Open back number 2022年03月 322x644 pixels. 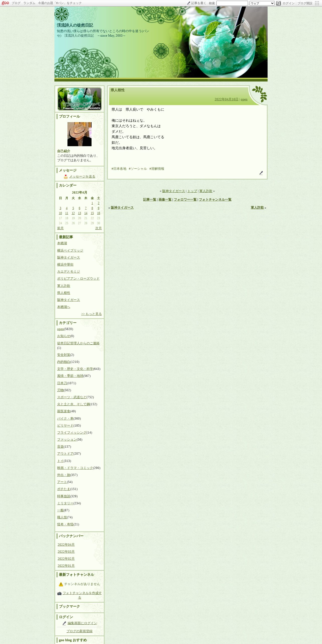(66, 552)
